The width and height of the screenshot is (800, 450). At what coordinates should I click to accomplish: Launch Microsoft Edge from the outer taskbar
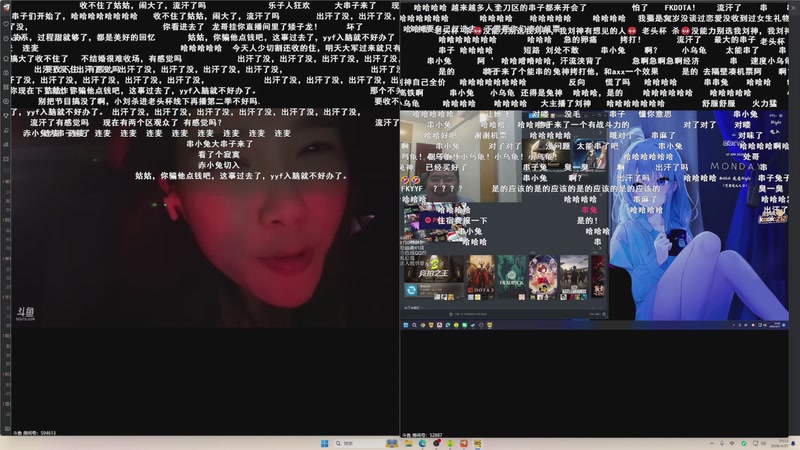422,443
